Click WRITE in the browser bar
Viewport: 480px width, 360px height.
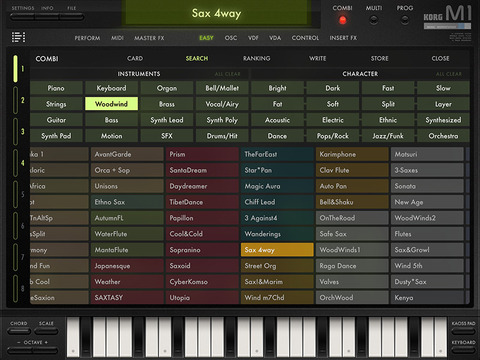(317, 58)
